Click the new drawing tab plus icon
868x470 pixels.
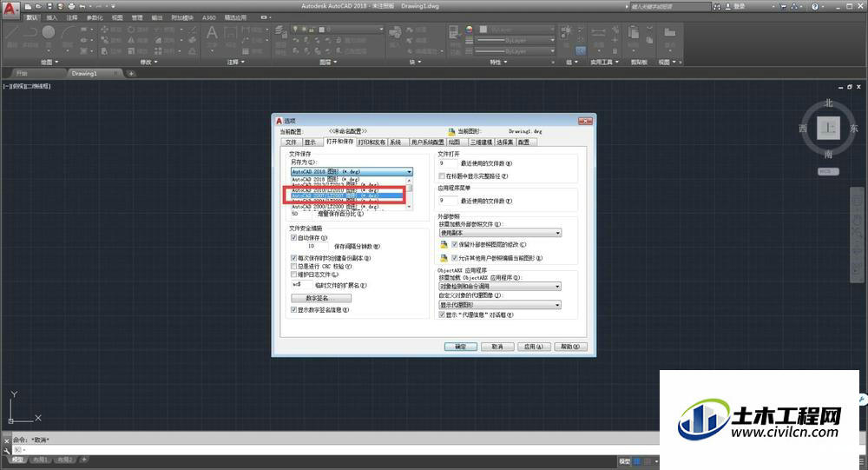click(x=131, y=73)
